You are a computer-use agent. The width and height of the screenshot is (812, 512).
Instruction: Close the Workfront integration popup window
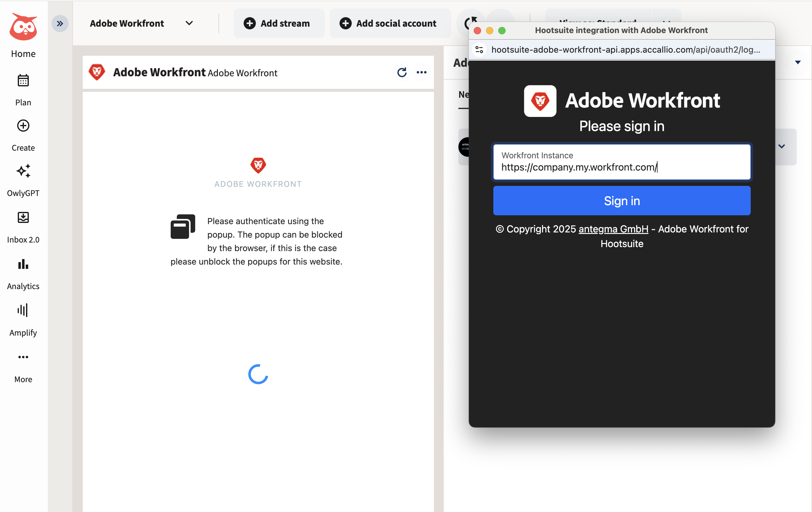click(x=477, y=31)
